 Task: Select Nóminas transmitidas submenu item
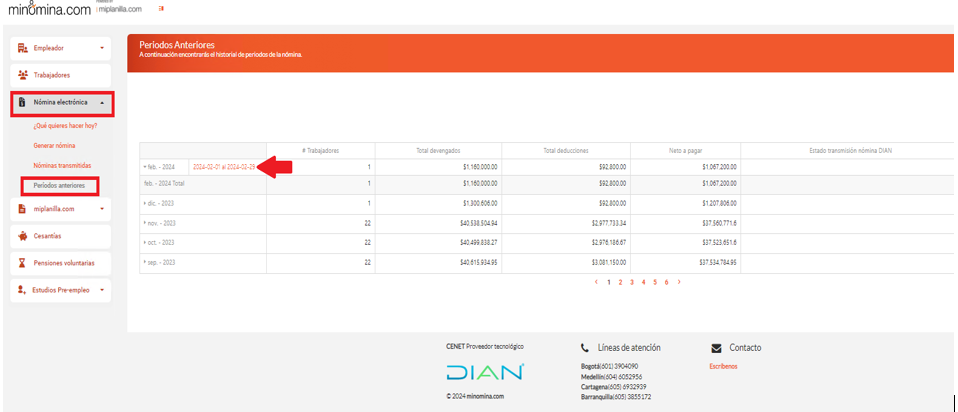pyautogui.click(x=62, y=166)
